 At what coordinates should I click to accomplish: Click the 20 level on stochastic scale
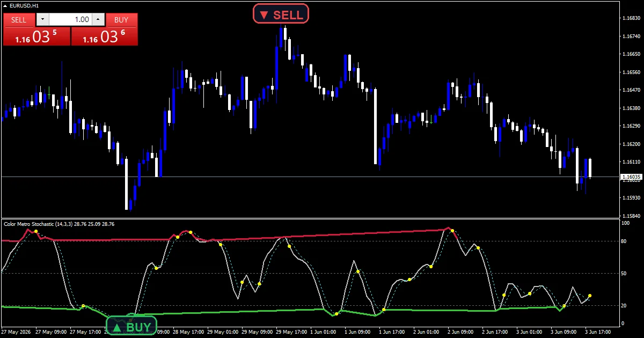coord(625,306)
